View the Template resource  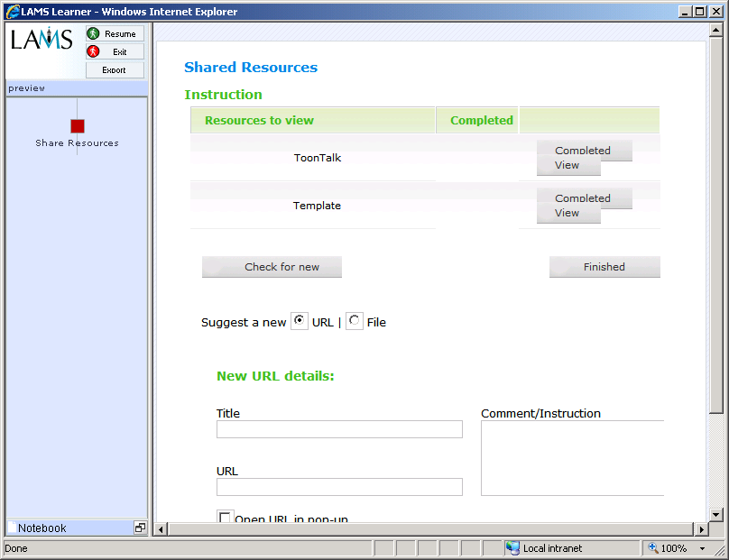pos(568,214)
